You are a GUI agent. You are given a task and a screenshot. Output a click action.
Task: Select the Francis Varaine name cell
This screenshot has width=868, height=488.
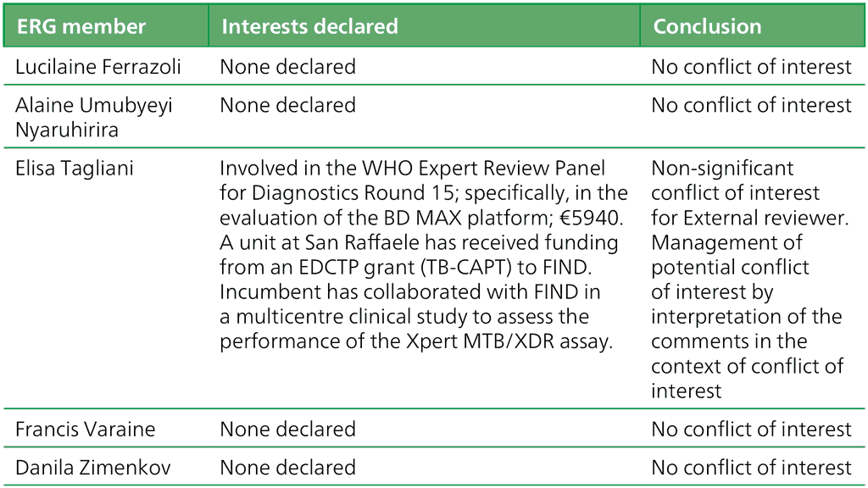coord(86,430)
